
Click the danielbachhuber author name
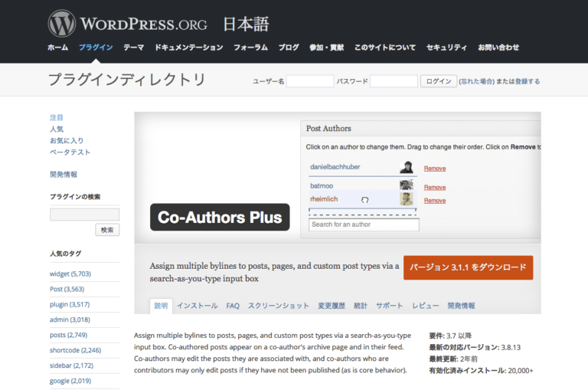point(335,167)
